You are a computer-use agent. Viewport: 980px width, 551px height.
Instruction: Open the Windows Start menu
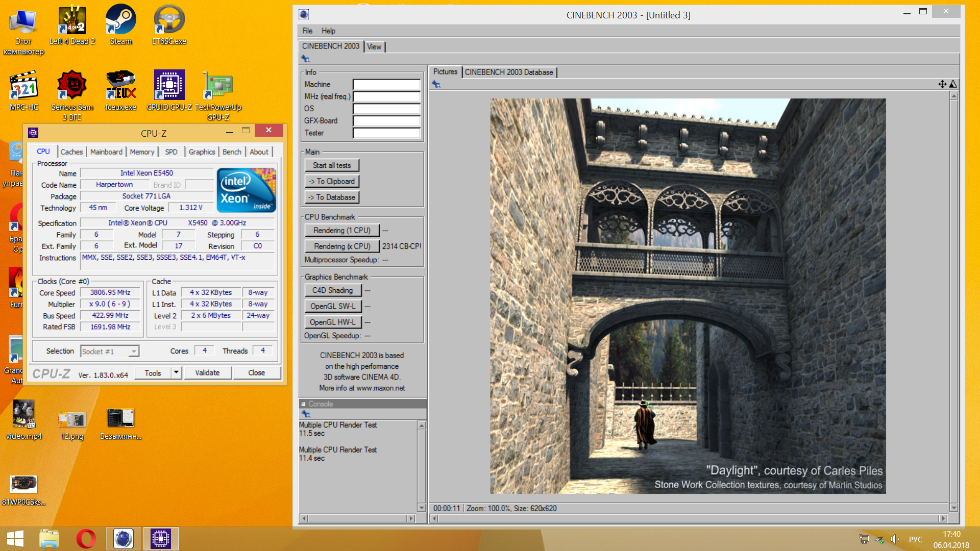pos(15,539)
